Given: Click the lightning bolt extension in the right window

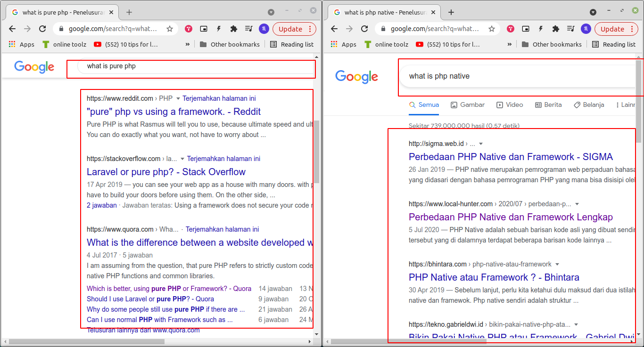Looking at the screenshot, I should point(541,29).
